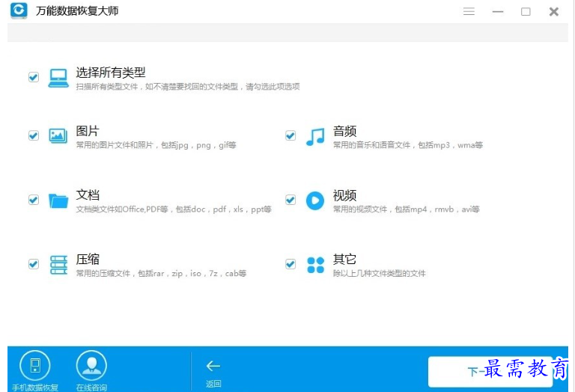Click the picture icon beside 图片
The height and width of the screenshot is (392, 575).
click(58, 136)
